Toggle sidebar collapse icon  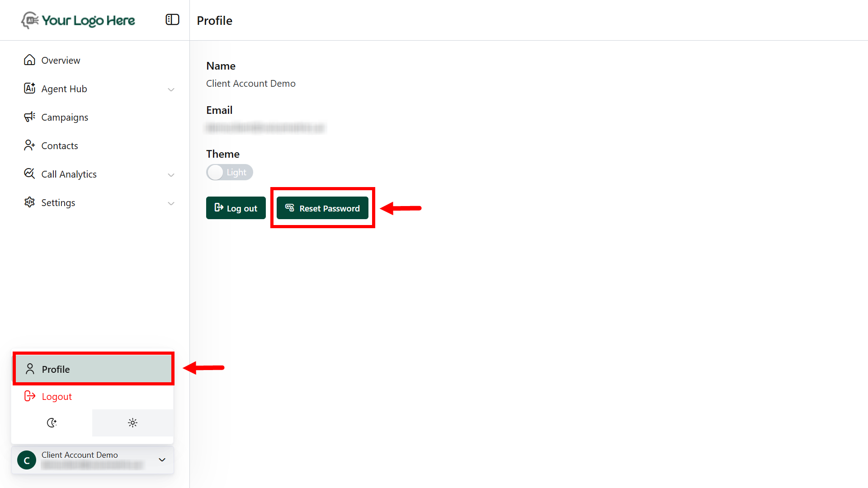pos(172,20)
